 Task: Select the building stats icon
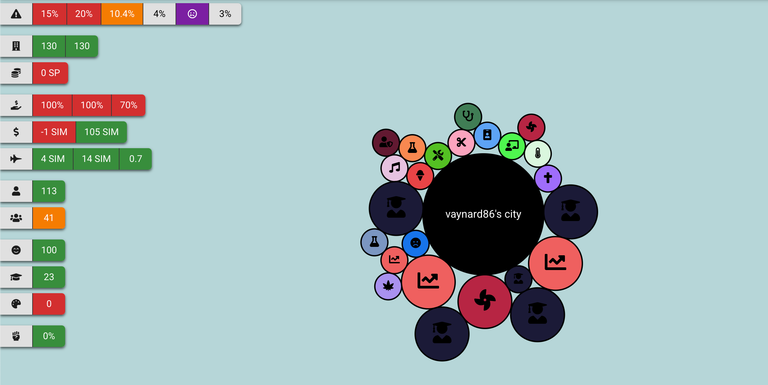click(16, 46)
